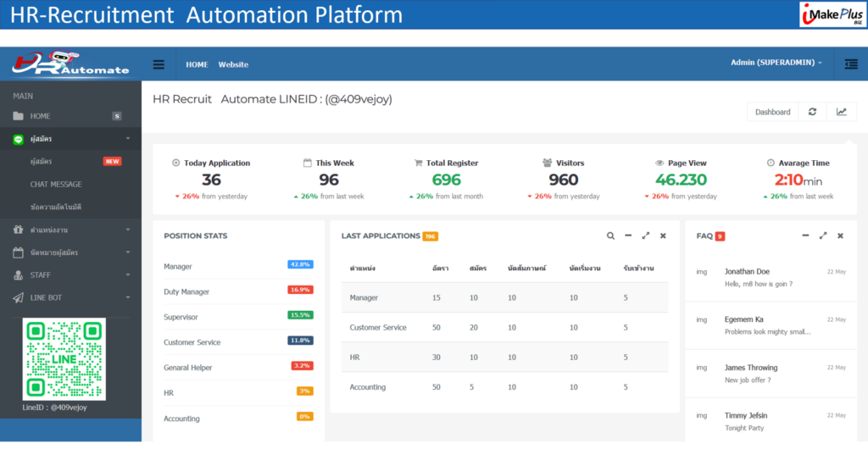Image resolution: width=868 pixels, height=466 pixels.
Task: Open HOME in the top navigation
Action: pyautogui.click(x=197, y=64)
